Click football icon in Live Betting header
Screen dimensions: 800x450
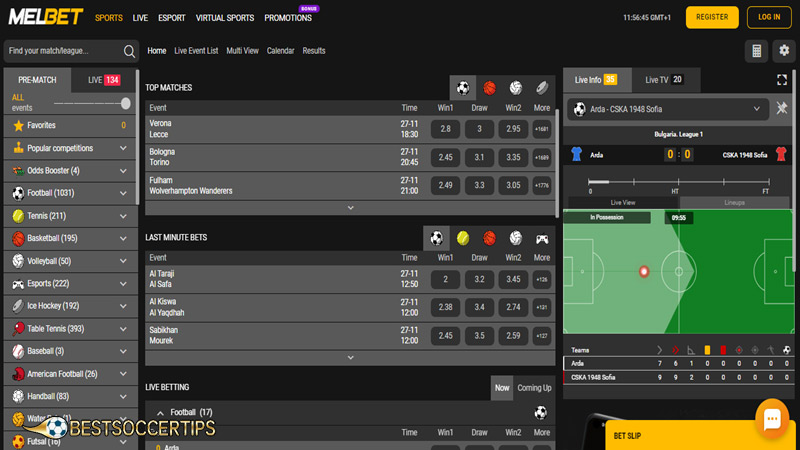tap(541, 412)
